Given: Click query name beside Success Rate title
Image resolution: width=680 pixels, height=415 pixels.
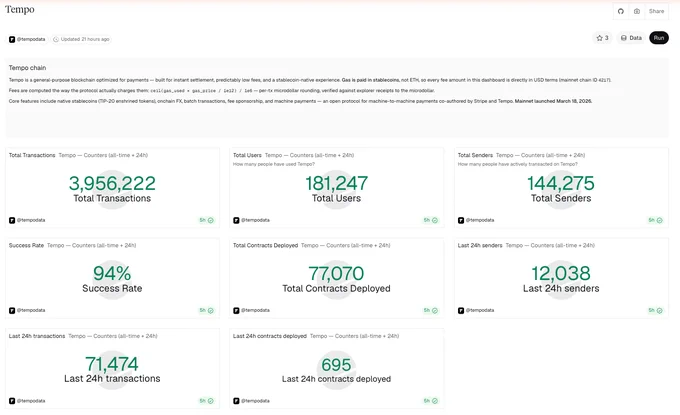Looking at the screenshot, I should coord(92,245).
